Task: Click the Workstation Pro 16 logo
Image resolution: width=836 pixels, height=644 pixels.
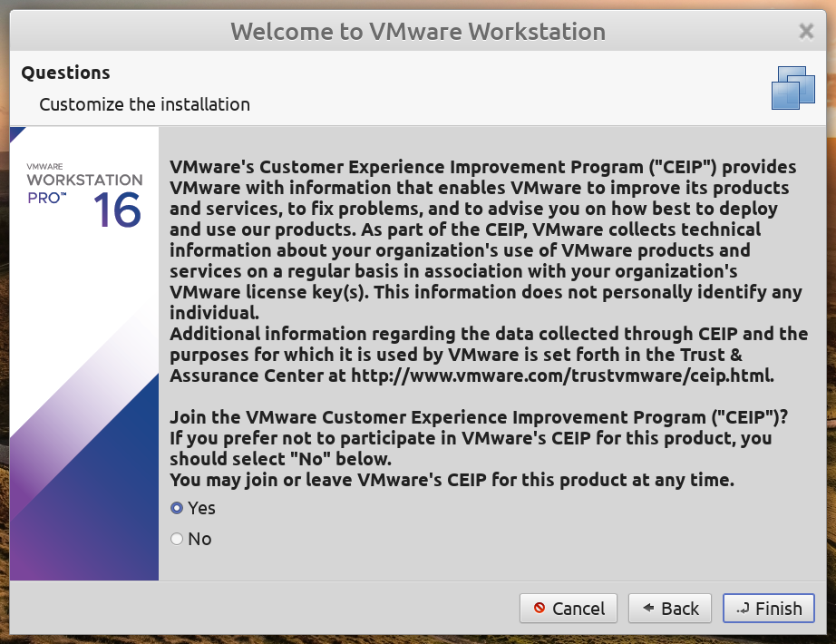Action: [x=84, y=195]
